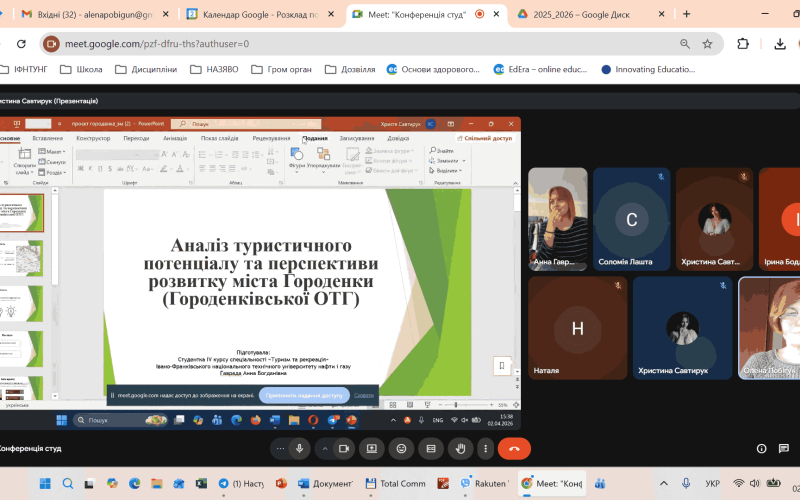This screenshot has width=800, height=500.
Task: Expand audio settings next to microphone
Action: (x=279, y=448)
